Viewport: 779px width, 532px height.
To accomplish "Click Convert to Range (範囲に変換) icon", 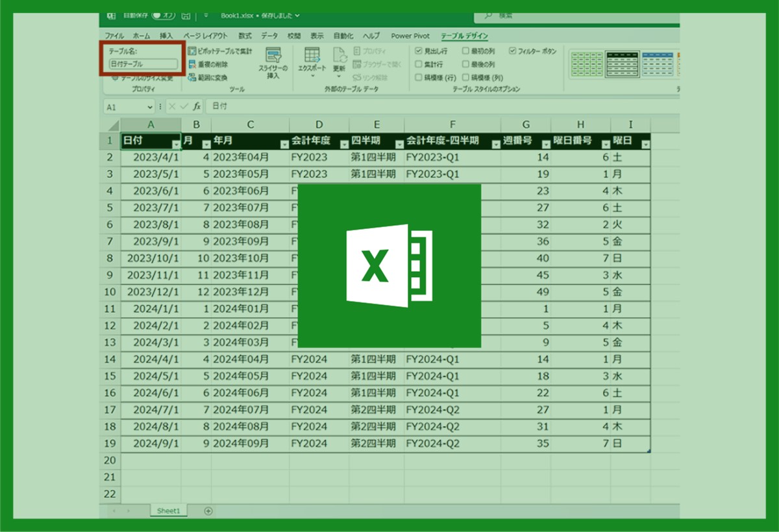I will 192,77.
